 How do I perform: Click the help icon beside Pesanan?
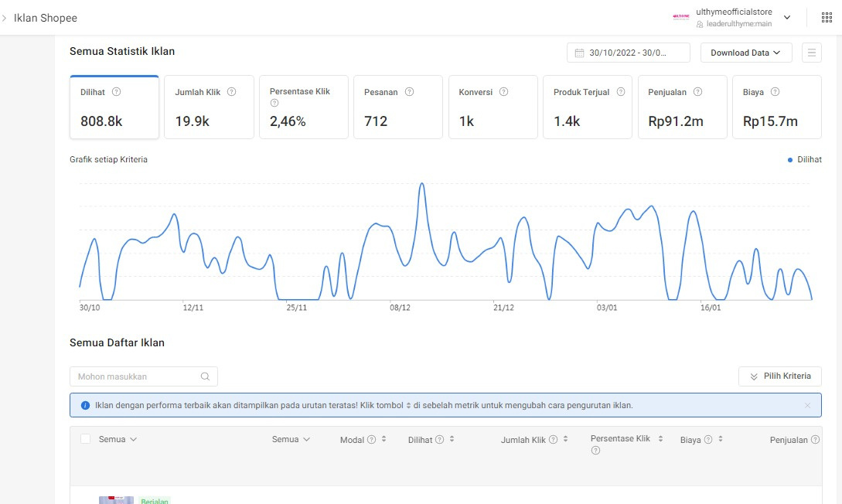click(410, 92)
